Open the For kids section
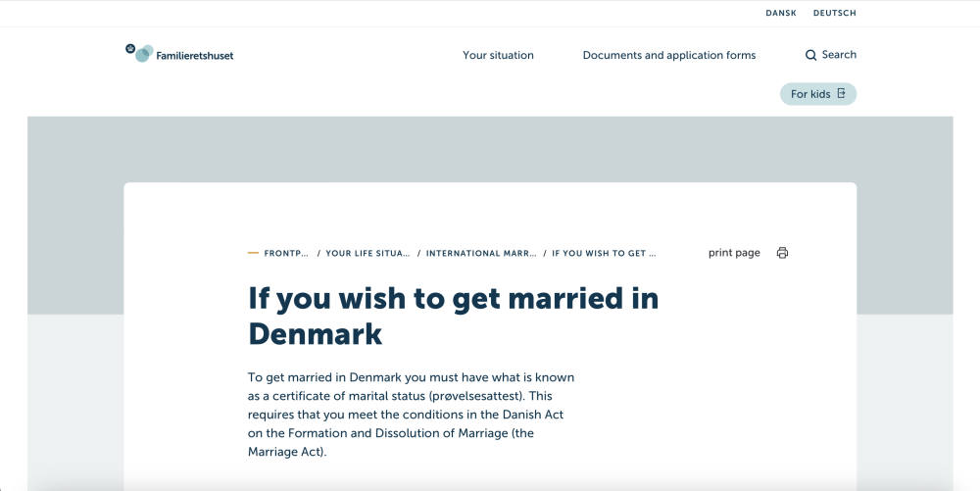980x491 pixels. (810, 94)
